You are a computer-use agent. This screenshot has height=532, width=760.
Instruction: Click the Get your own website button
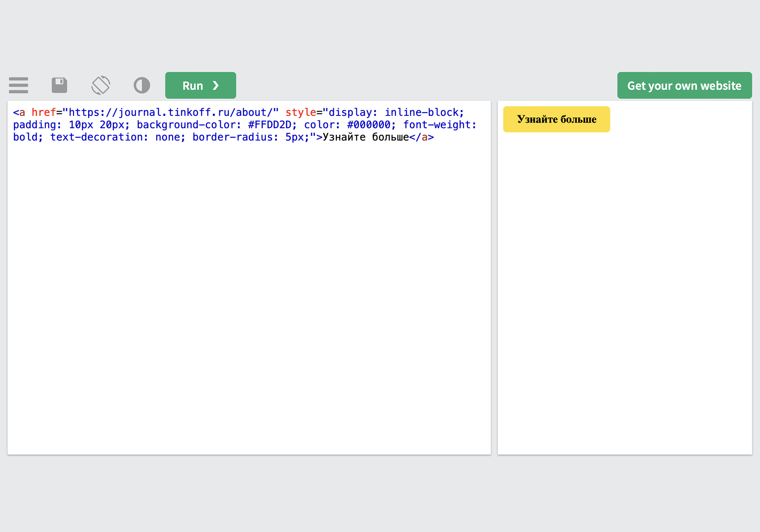[x=684, y=84]
